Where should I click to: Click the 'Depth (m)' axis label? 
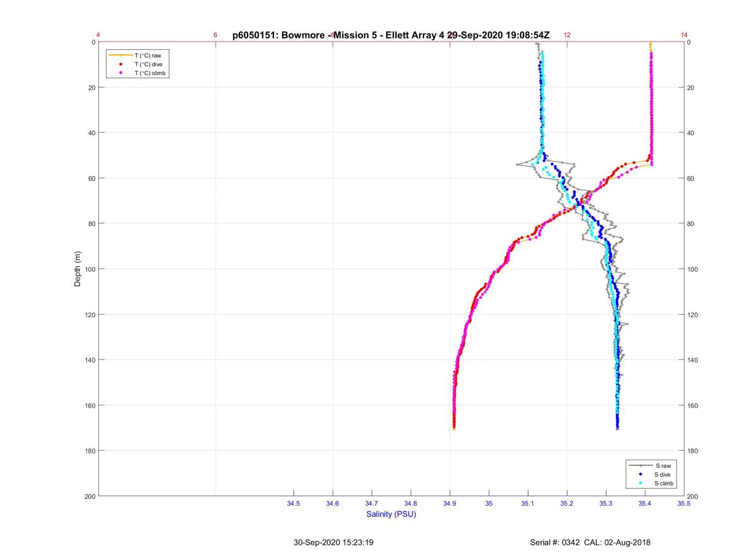tap(77, 269)
